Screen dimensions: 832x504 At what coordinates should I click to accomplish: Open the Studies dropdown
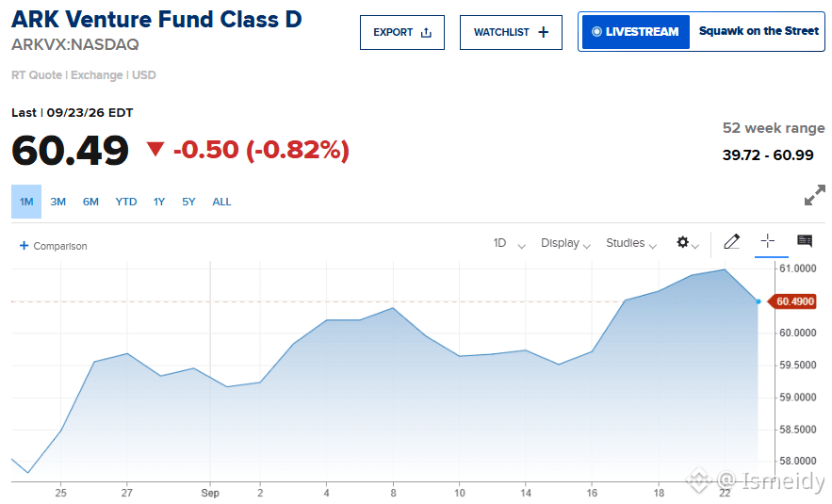pyautogui.click(x=631, y=243)
